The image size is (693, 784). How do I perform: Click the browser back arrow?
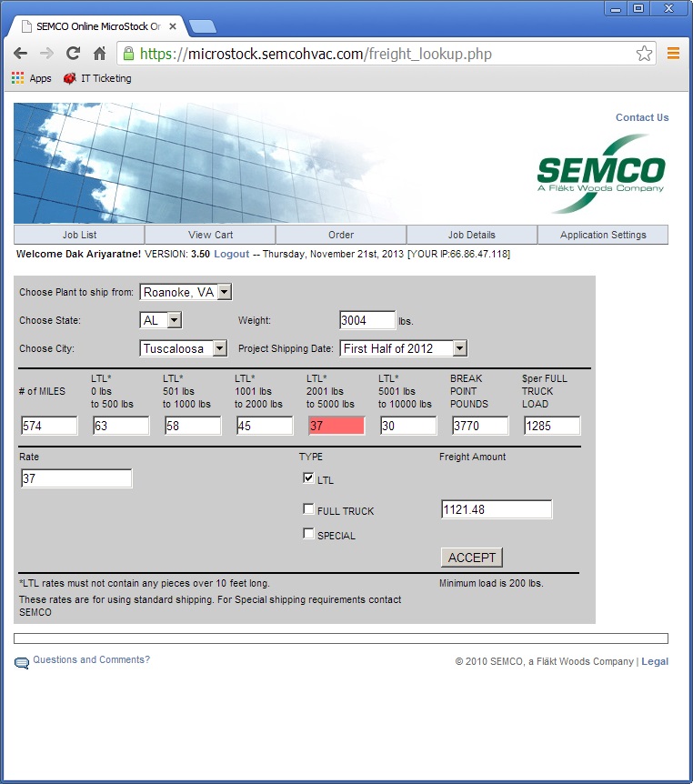click(x=20, y=54)
